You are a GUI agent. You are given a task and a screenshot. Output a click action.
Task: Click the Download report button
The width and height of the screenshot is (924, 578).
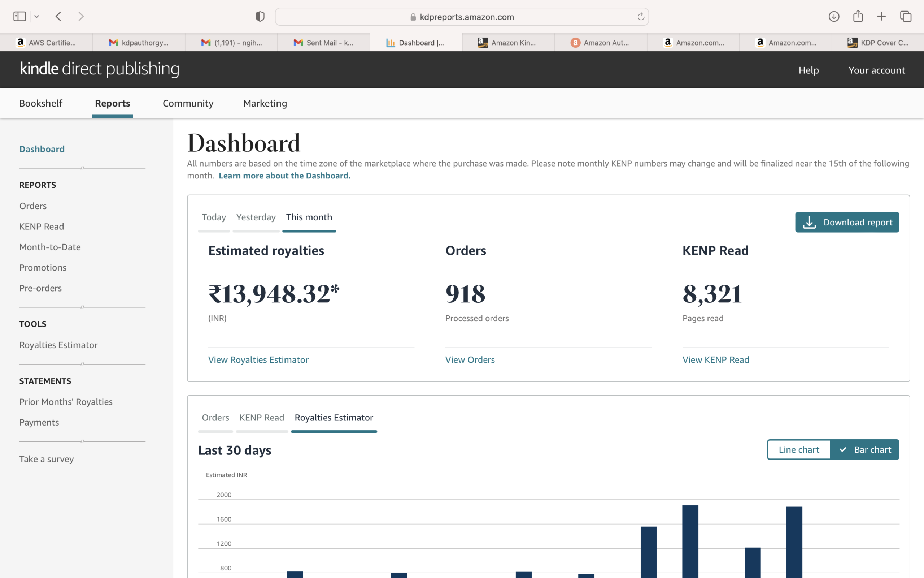(847, 222)
